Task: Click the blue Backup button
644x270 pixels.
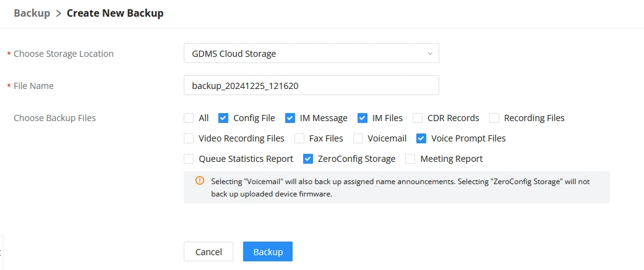Action: pos(268,251)
